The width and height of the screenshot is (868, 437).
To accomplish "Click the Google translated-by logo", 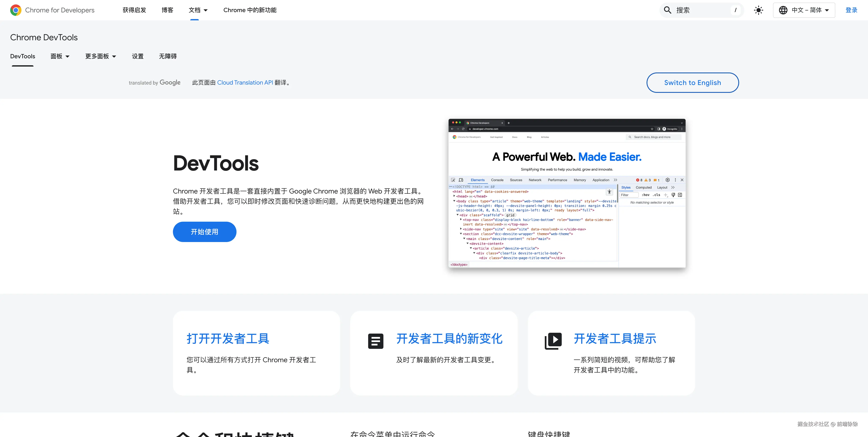I will click(170, 83).
